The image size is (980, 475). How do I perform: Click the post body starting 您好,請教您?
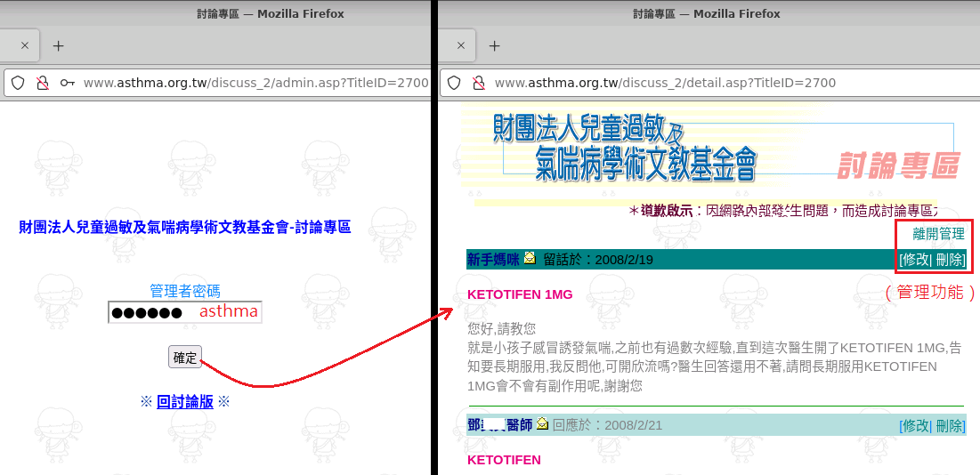coord(715,357)
